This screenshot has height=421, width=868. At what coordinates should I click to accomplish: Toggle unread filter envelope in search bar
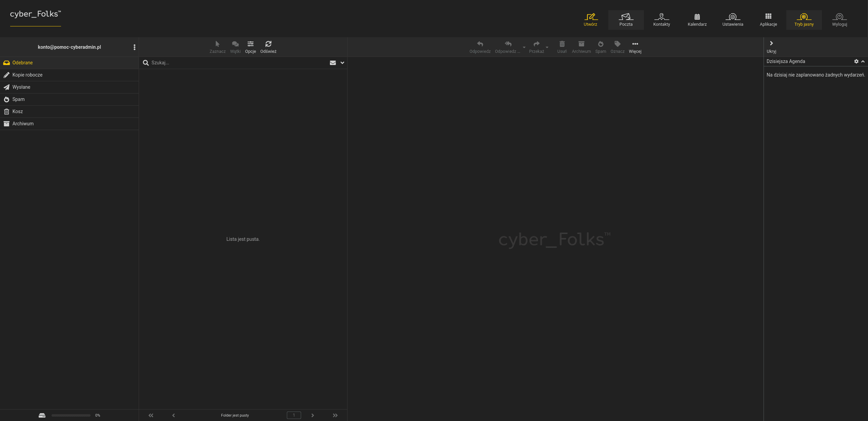(x=333, y=63)
